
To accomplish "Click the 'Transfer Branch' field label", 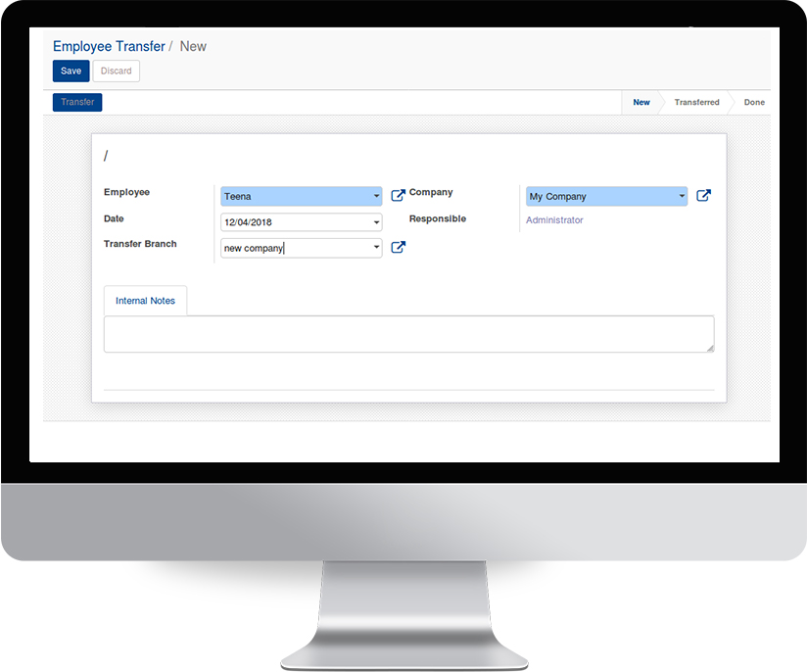I will point(140,244).
